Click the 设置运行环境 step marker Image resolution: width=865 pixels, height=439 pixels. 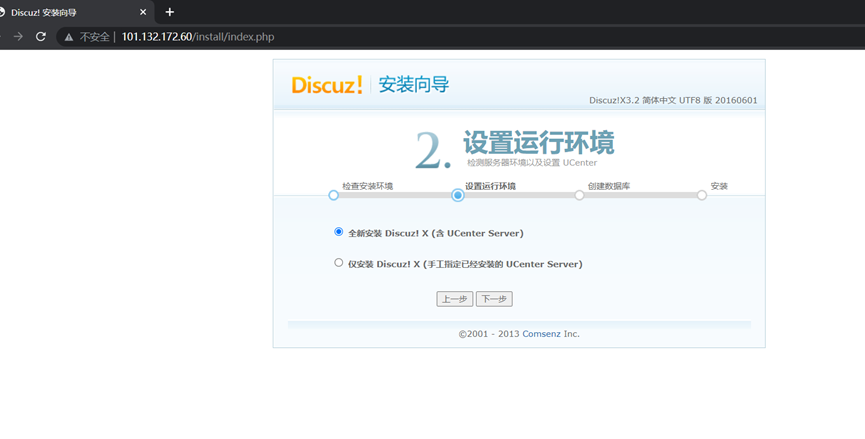point(457,195)
